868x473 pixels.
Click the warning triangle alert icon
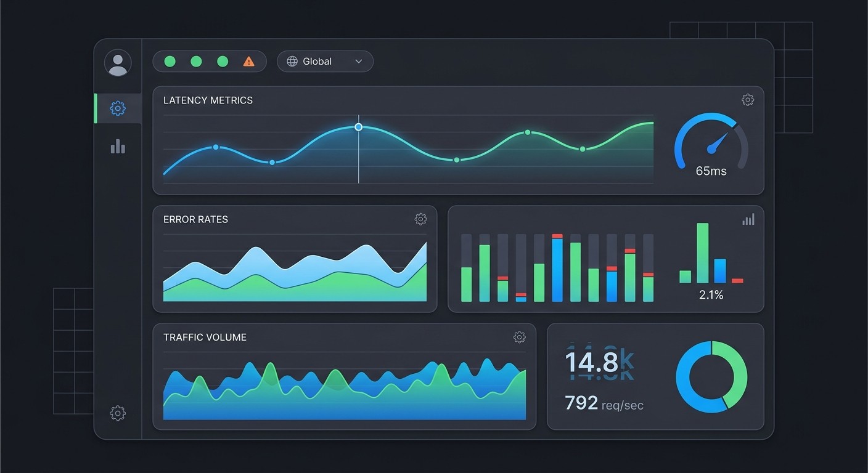coord(249,61)
